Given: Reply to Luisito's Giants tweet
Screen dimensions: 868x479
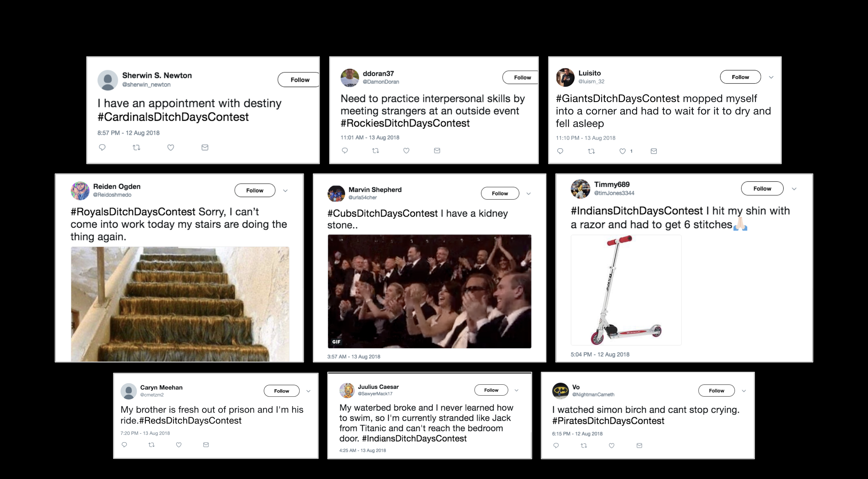Looking at the screenshot, I should [x=560, y=151].
